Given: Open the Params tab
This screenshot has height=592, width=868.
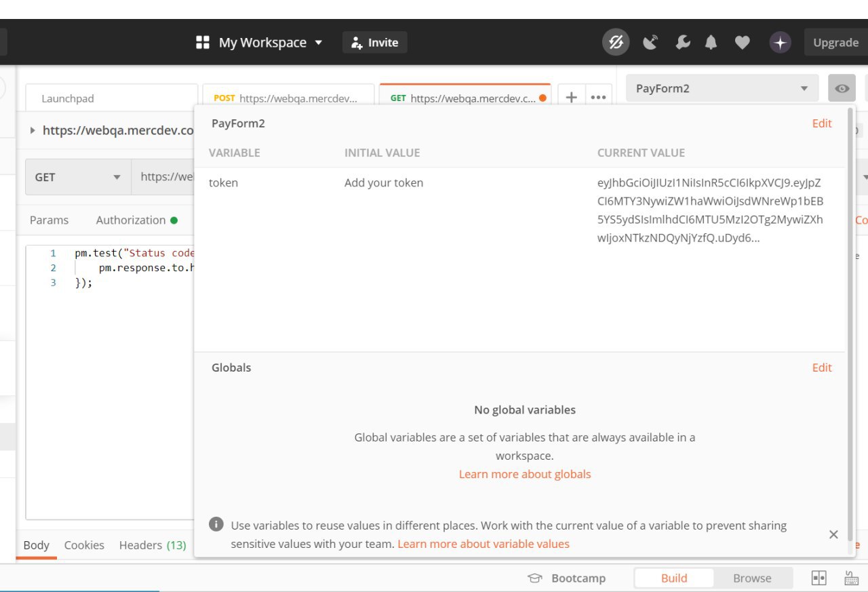Looking at the screenshot, I should 49,220.
